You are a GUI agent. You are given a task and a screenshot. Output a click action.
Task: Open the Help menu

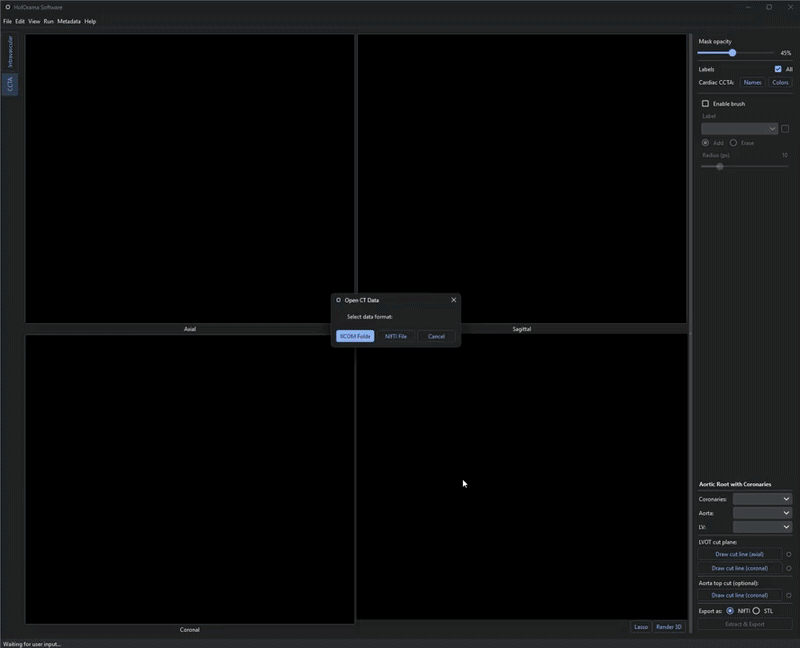tap(90, 21)
